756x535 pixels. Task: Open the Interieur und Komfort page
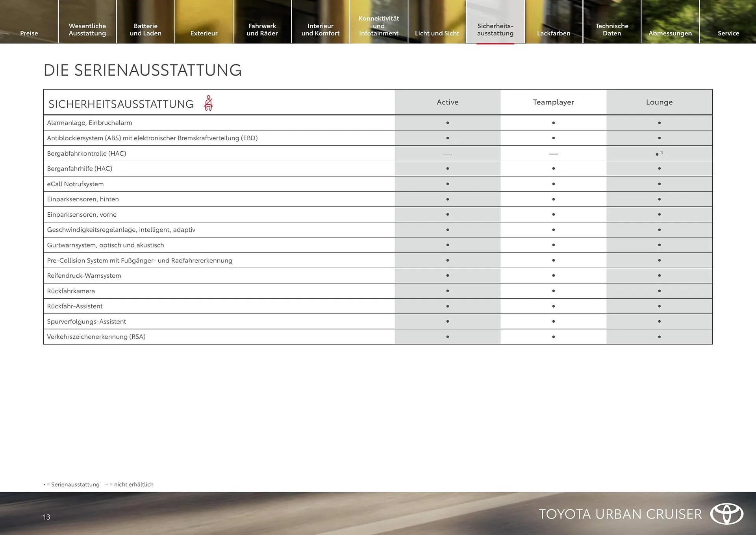tap(321, 30)
